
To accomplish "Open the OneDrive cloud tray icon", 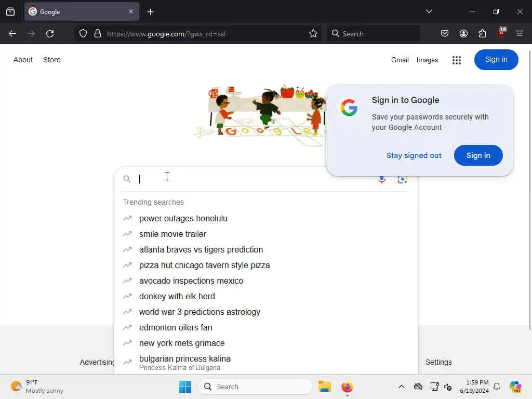I will click(418, 387).
